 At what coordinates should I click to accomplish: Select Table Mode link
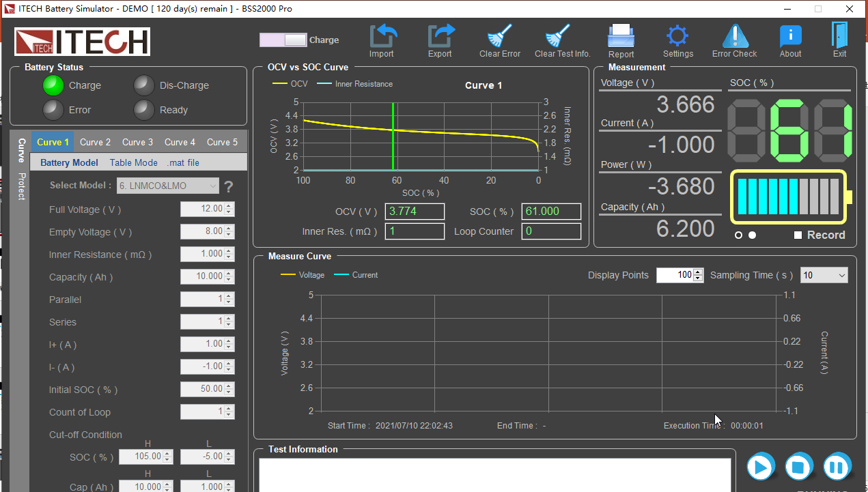point(133,162)
